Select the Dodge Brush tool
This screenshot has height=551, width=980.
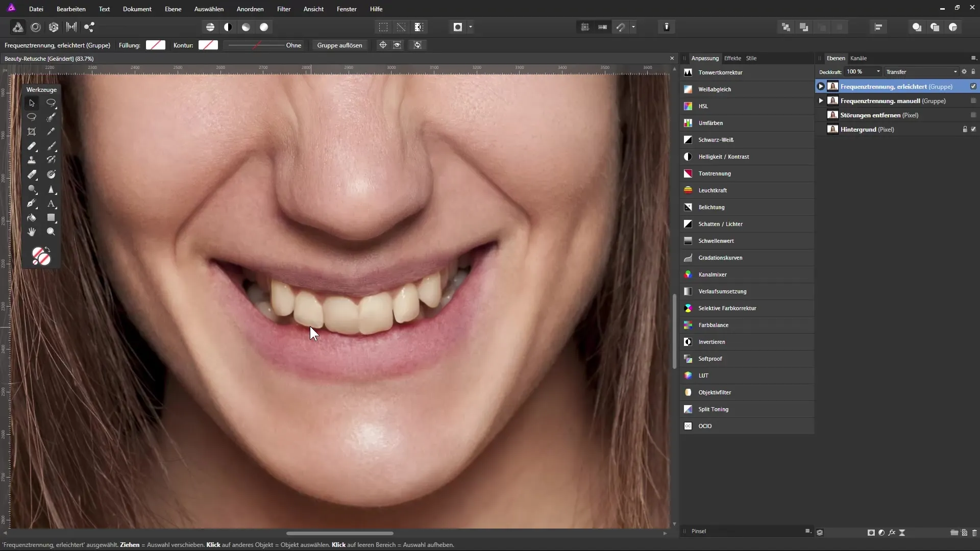(x=32, y=189)
